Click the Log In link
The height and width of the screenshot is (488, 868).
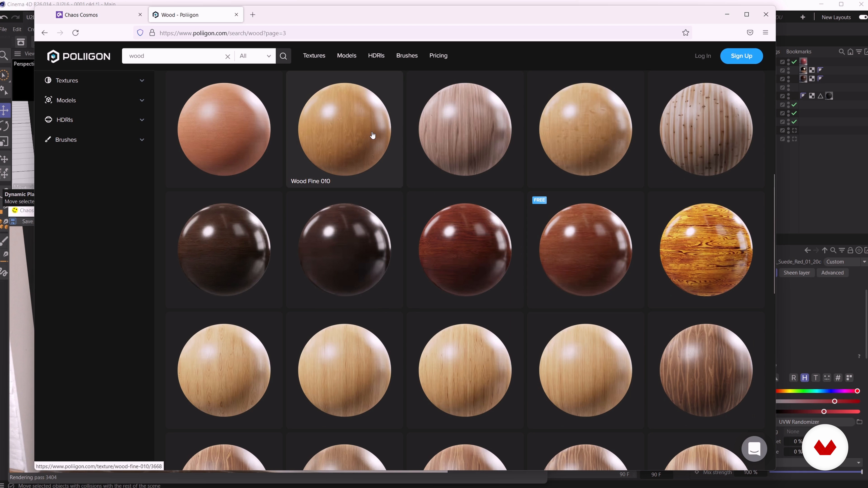(703, 56)
